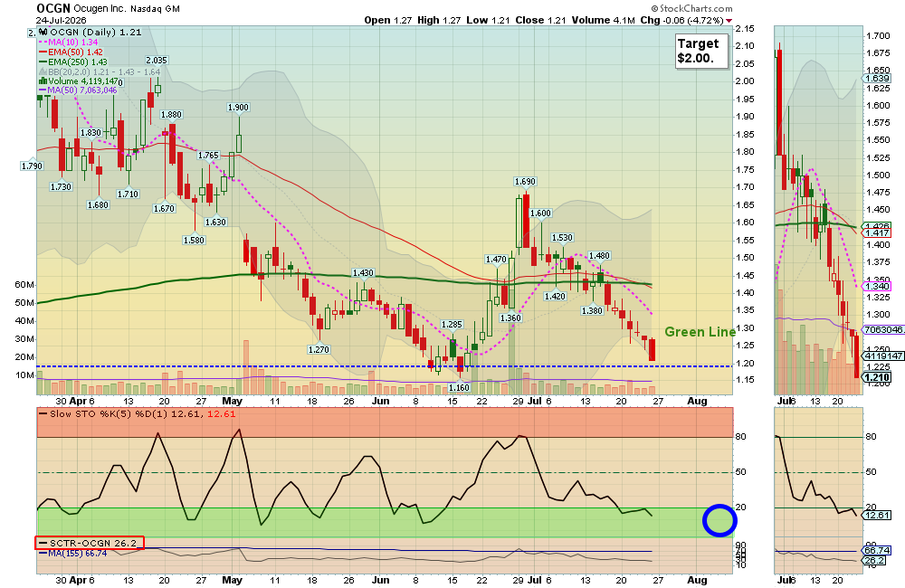Click the 1.690 high price label
The width and height of the screenshot is (905, 588).
525,182
